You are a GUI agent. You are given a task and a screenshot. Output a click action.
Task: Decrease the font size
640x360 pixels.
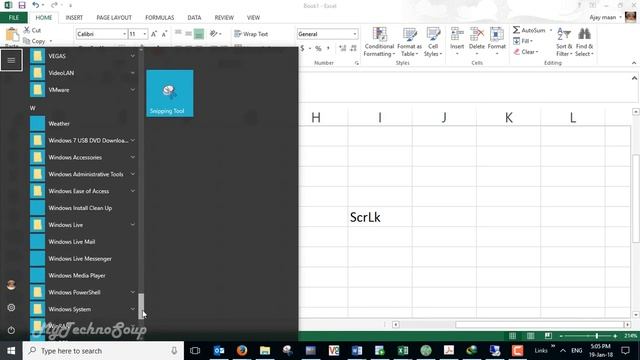click(164, 34)
